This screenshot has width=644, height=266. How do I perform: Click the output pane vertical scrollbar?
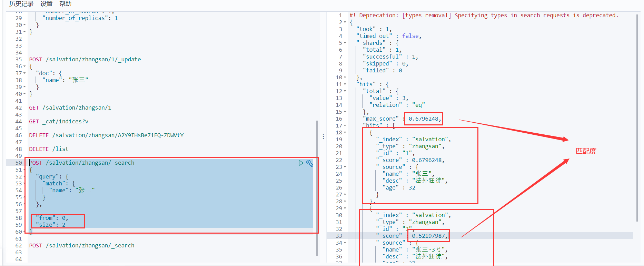[637, 118]
